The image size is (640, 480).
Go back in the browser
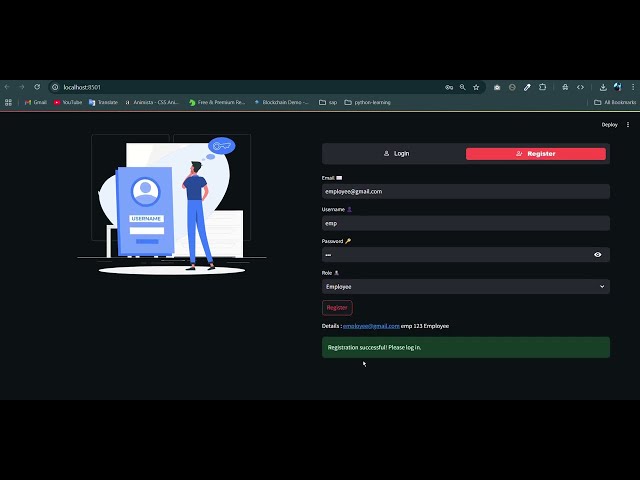click(7, 87)
